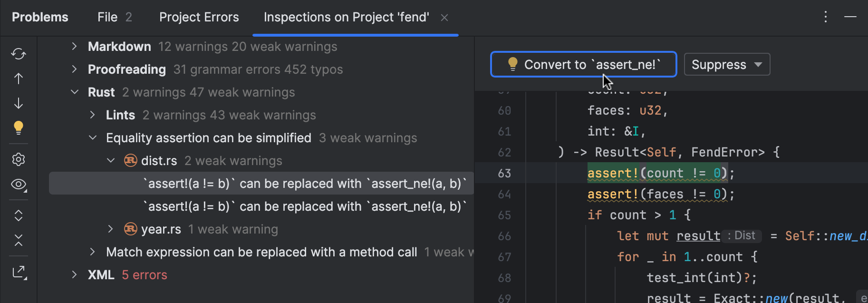868x303 pixels.
Task: Toggle the preview eye icon
Action: click(18, 185)
